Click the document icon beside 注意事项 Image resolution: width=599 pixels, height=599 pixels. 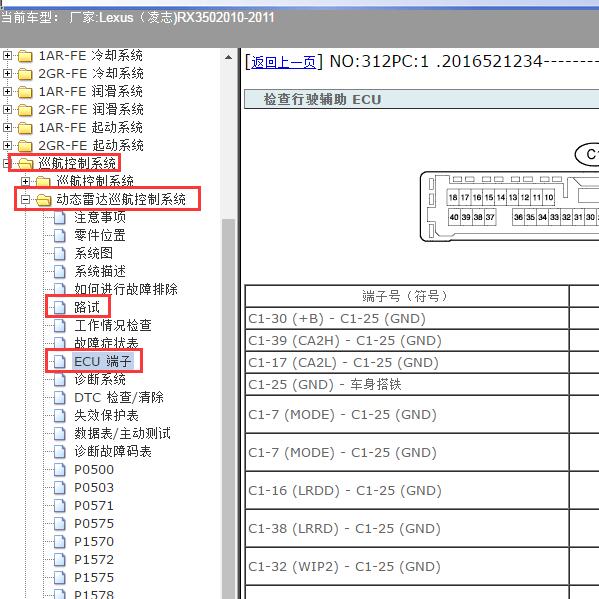[x=60, y=218]
